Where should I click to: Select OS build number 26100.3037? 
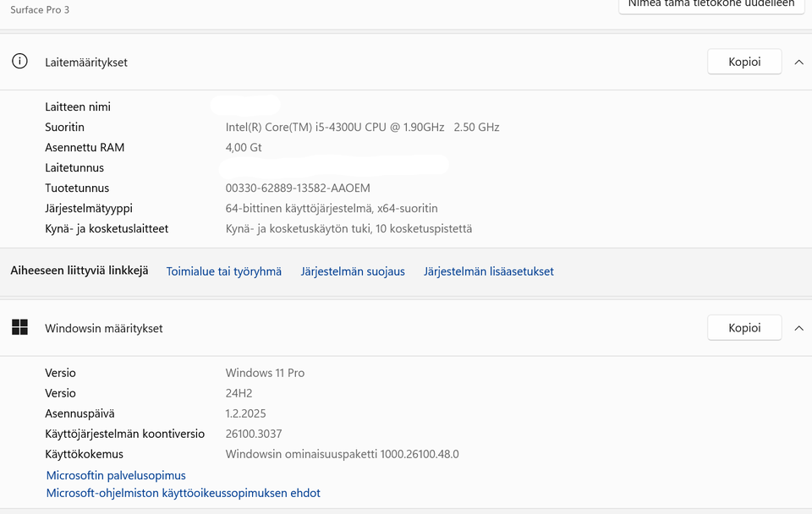pos(254,434)
